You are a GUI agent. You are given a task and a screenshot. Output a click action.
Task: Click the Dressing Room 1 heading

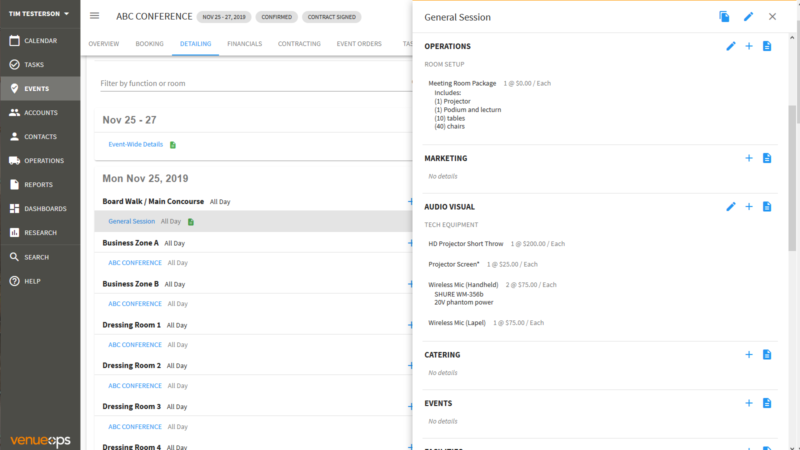pos(132,325)
